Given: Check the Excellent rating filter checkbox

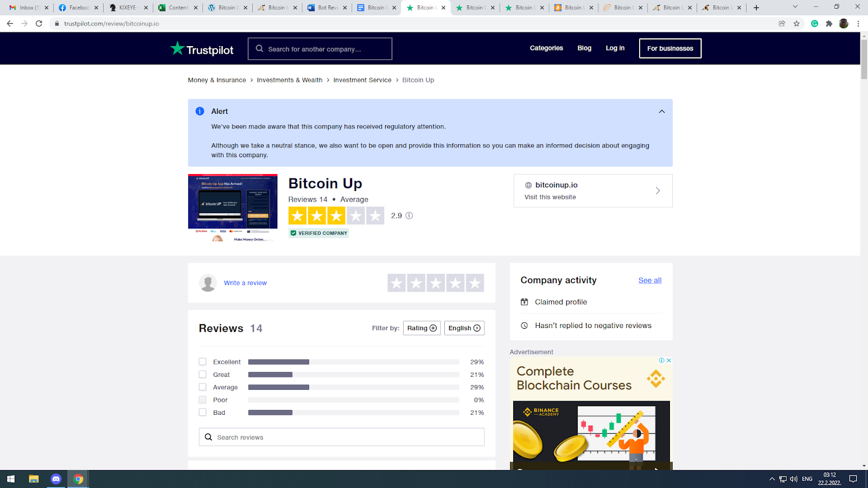Looking at the screenshot, I should pos(202,362).
